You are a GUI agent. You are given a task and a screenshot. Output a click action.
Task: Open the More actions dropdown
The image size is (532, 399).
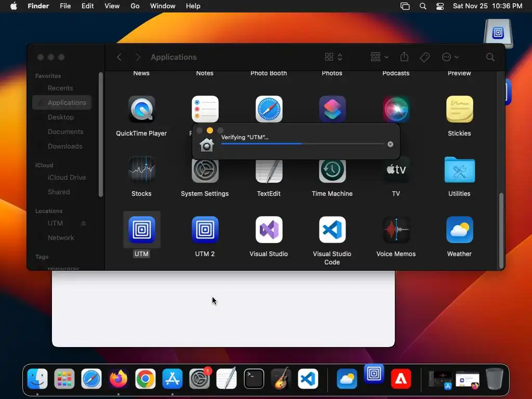tap(450, 57)
